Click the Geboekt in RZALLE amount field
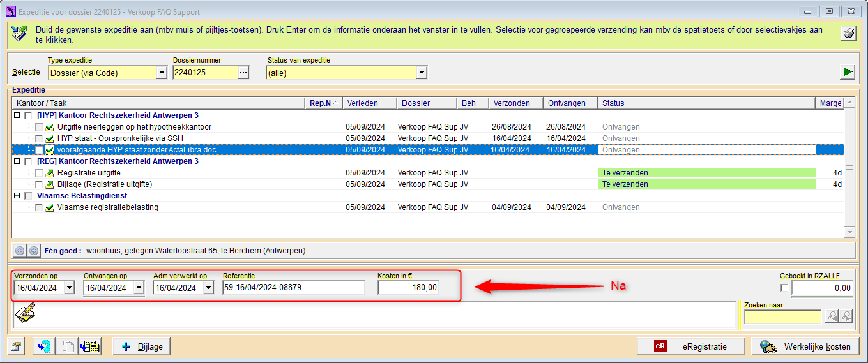Image resolution: width=868 pixels, height=363 pixels. click(x=822, y=288)
